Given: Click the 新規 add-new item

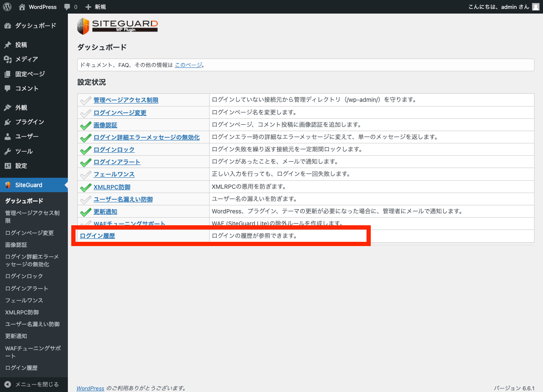Looking at the screenshot, I should 95,7.
